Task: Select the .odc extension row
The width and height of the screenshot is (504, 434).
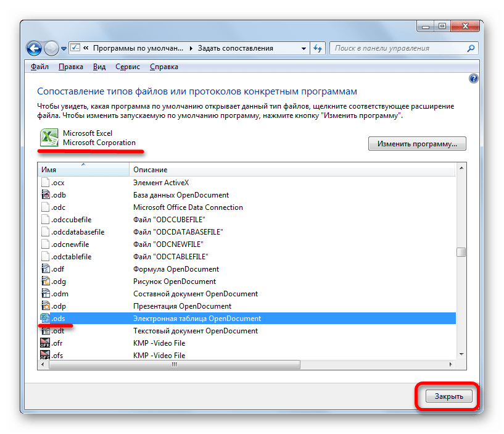Action: (x=247, y=207)
